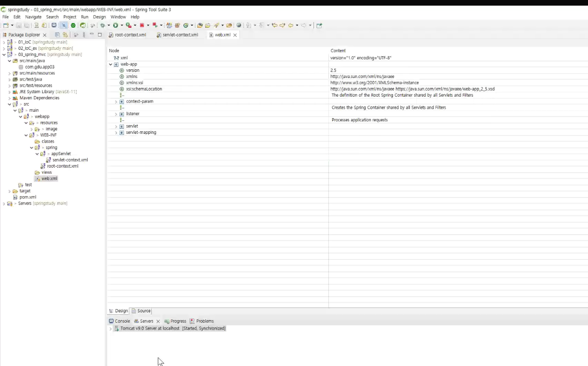Image resolution: width=588 pixels, height=366 pixels.
Task: Click the Content column header
Action: coord(338,51)
